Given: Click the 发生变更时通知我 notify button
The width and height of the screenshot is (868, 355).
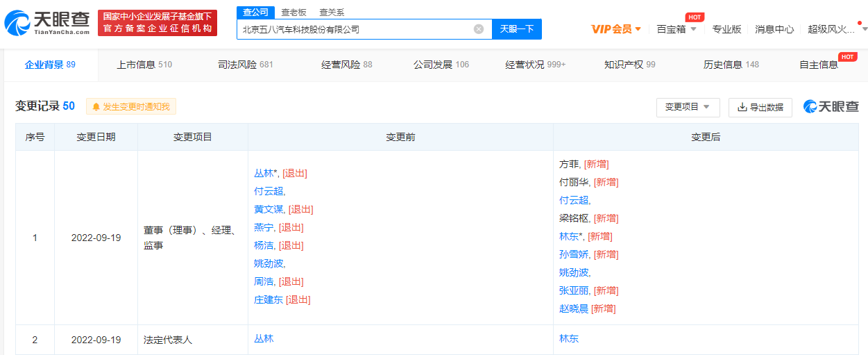Looking at the screenshot, I should click(x=131, y=107).
